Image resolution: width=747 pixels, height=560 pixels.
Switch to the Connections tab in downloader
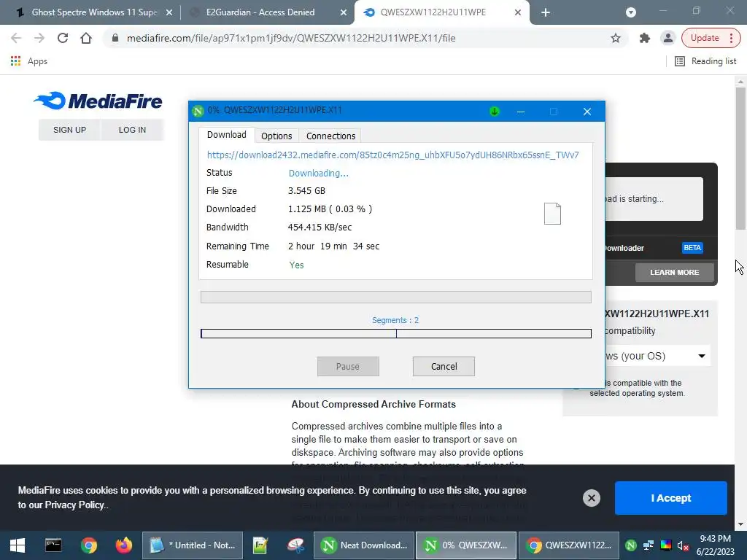[330, 136]
